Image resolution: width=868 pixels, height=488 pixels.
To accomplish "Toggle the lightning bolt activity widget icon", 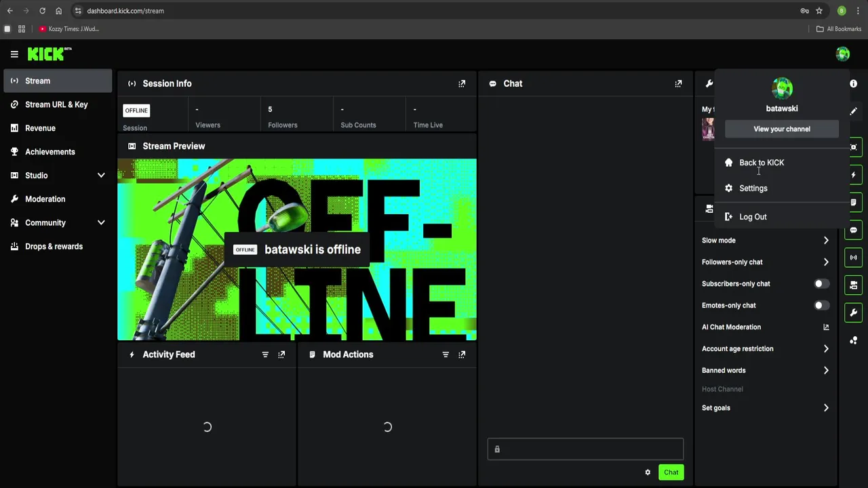I will click(854, 175).
